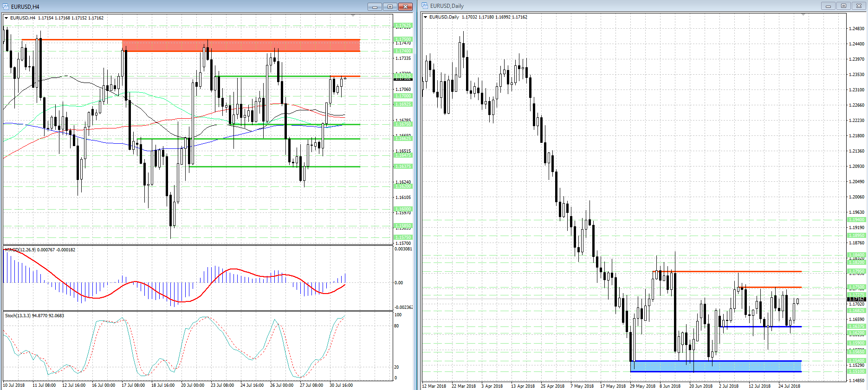
Task: Open the arrow dropdown beside EURUSD,H4 label
Action: point(6,18)
